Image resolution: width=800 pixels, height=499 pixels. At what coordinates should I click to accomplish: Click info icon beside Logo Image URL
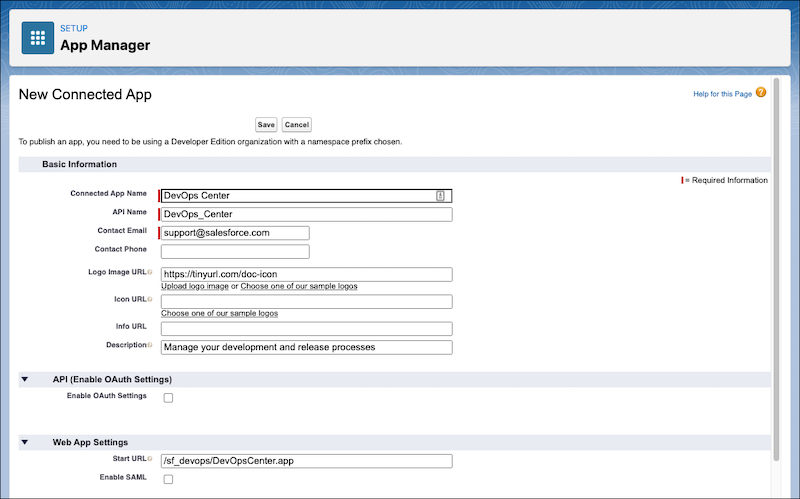coord(150,273)
